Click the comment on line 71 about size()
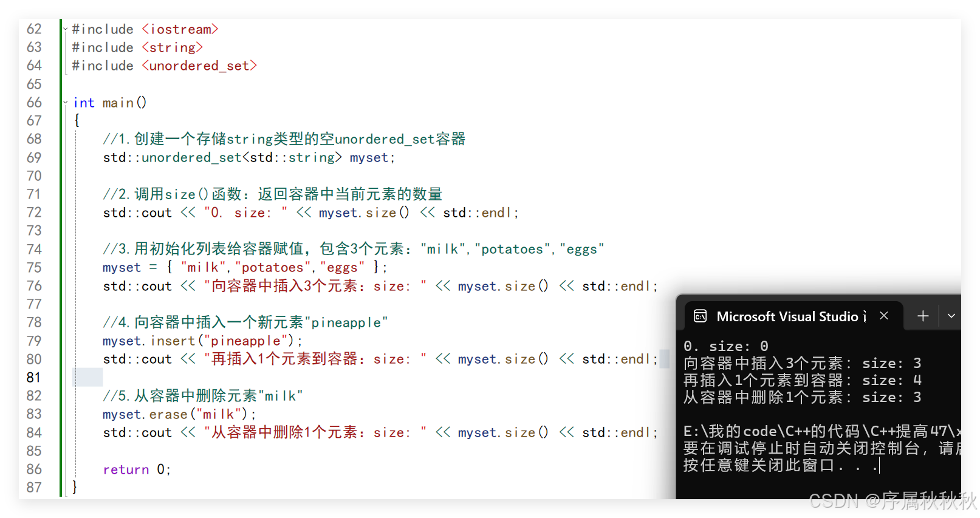980x518 pixels. [273, 194]
